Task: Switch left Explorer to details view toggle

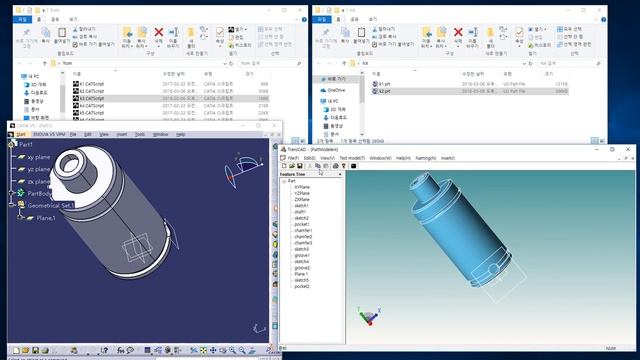Action: (x=296, y=141)
